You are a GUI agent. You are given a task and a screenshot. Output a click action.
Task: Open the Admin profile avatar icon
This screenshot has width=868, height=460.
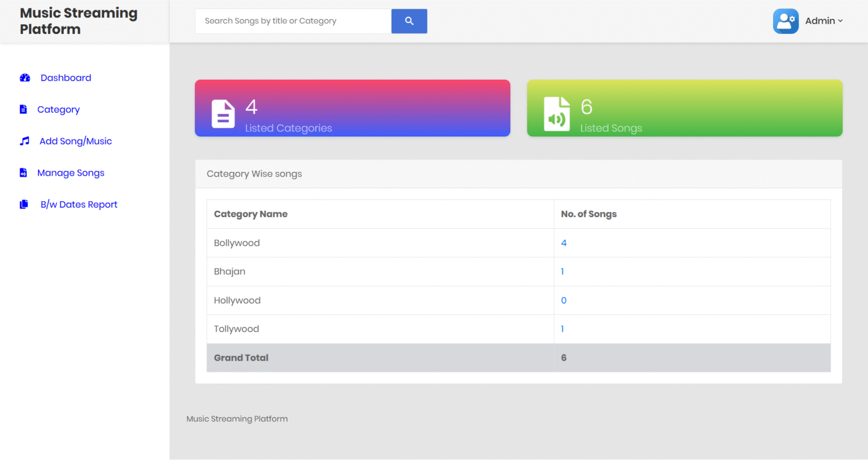pyautogui.click(x=785, y=21)
